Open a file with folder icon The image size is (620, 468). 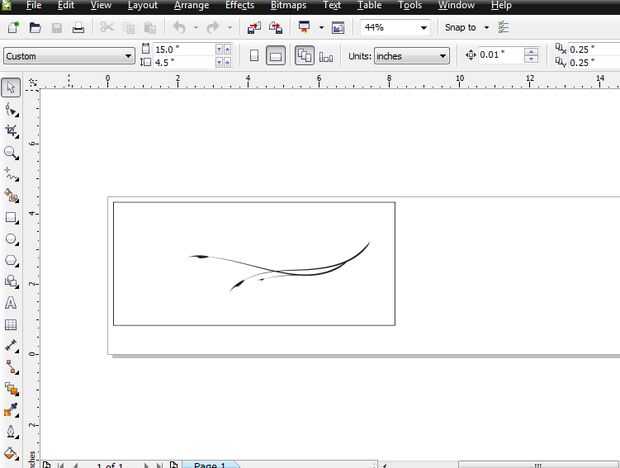[35, 27]
